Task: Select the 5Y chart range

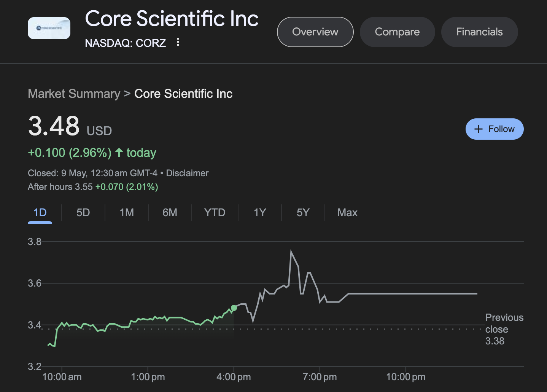Action: (303, 212)
